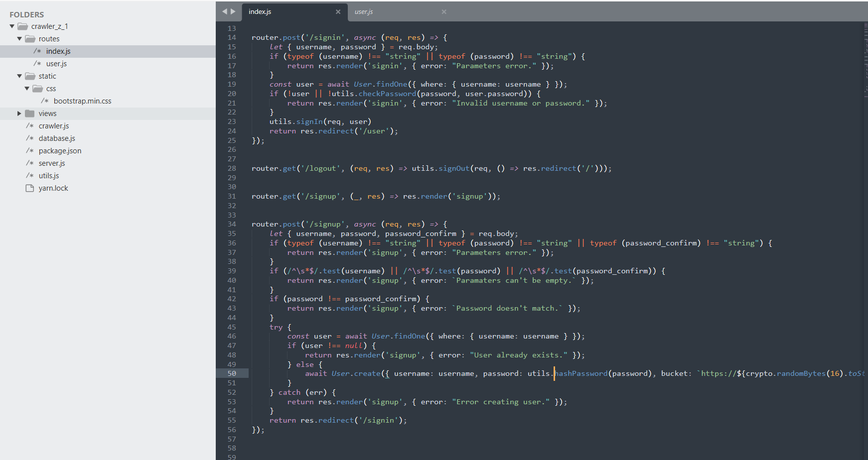Click line number 34 in the gutter
The image size is (868, 460).
232,224
